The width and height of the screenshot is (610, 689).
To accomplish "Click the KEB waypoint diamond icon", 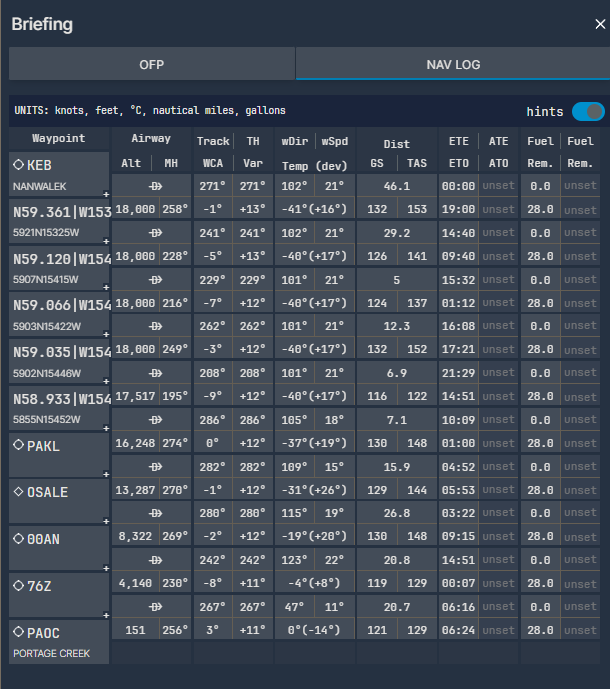I will (x=18, y=165).
